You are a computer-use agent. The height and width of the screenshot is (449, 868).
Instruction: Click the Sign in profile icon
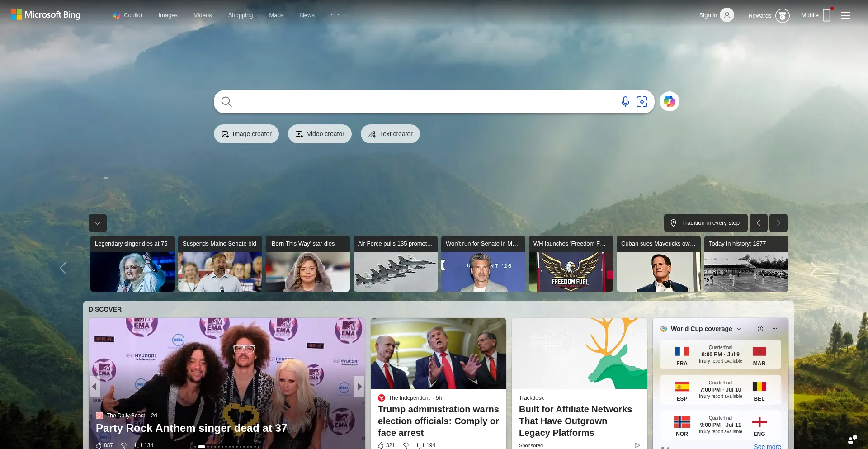(x=727, y=15)
